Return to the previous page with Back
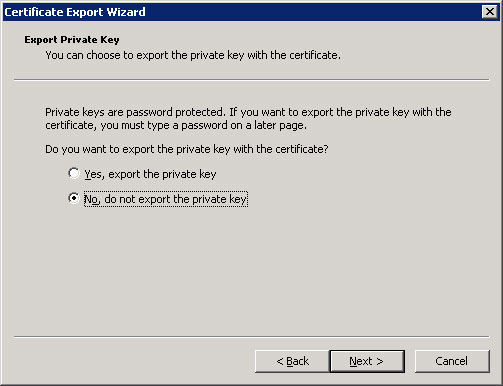This screenshot has height=386, width=503. (292, 361)
